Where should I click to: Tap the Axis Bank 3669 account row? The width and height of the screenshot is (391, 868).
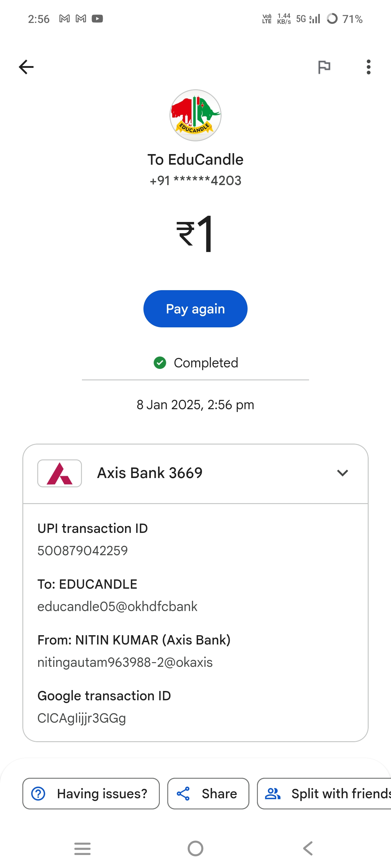coord(196,473)
